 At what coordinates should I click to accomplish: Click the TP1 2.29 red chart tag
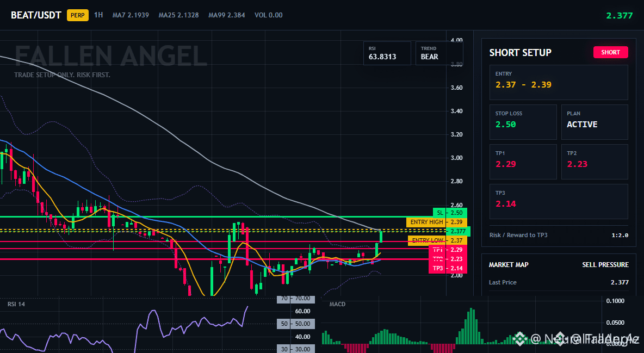tap(447, 250)
